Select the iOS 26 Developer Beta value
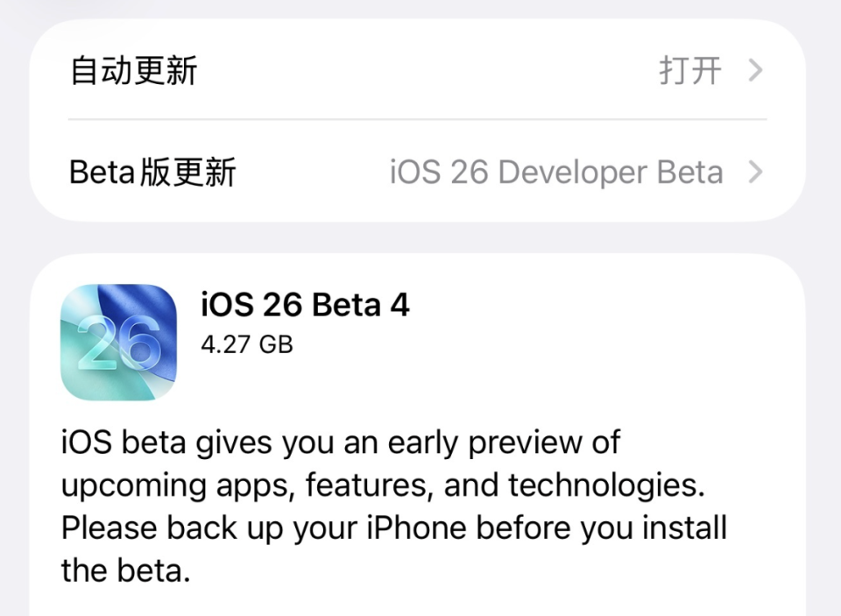841x616 pixels. tap(556, 173)
